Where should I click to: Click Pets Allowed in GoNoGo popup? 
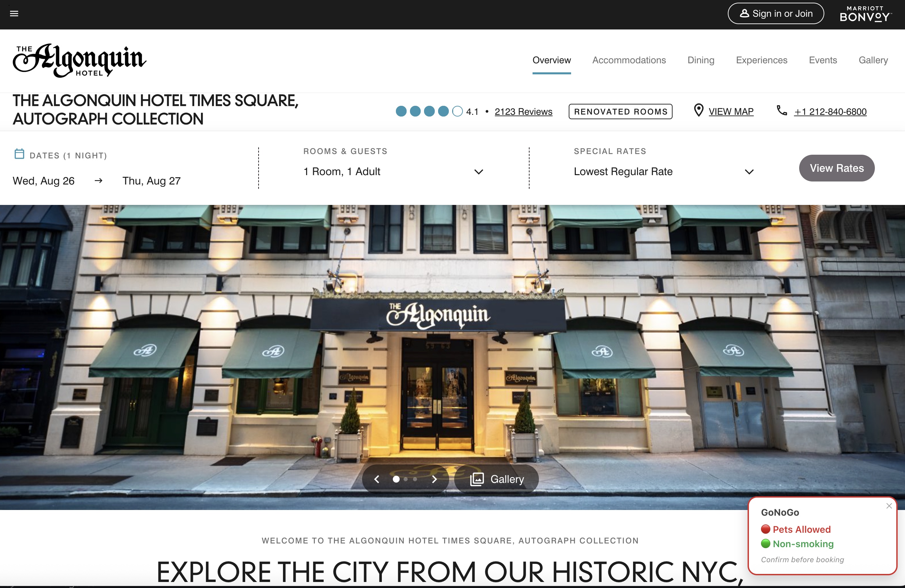point(802,529)
